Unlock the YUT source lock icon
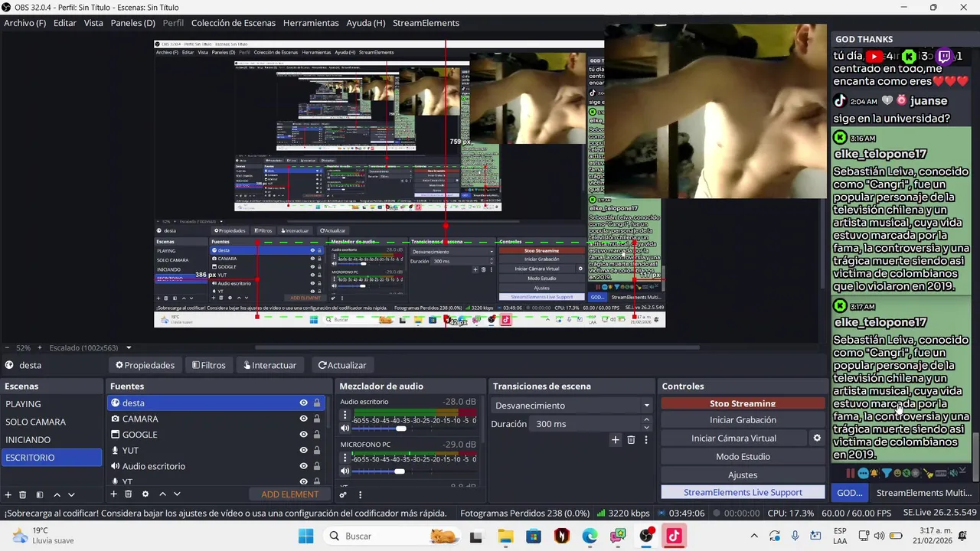The image size is (980, 551). (317, 451)
